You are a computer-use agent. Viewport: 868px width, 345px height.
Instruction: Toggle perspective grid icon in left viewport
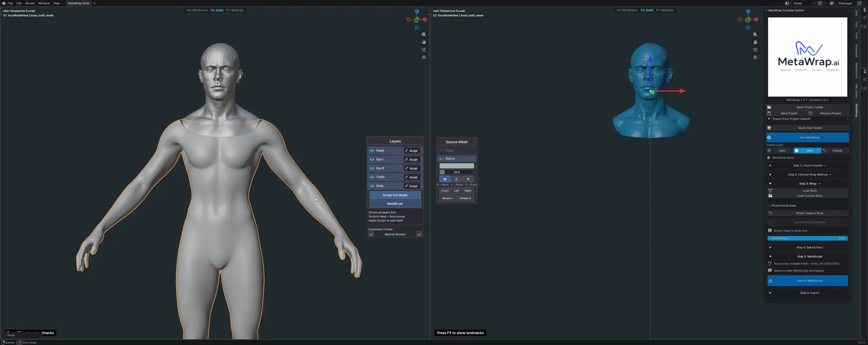tap(424, 57)
